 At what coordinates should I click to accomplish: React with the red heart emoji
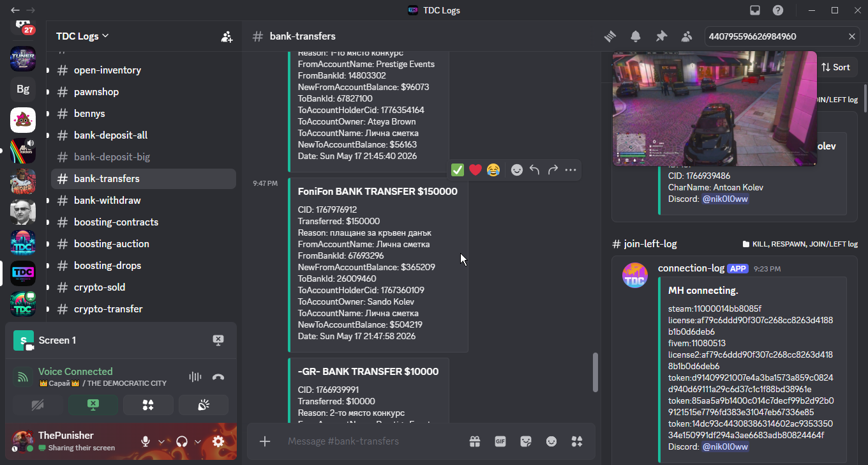click(475, 170)
